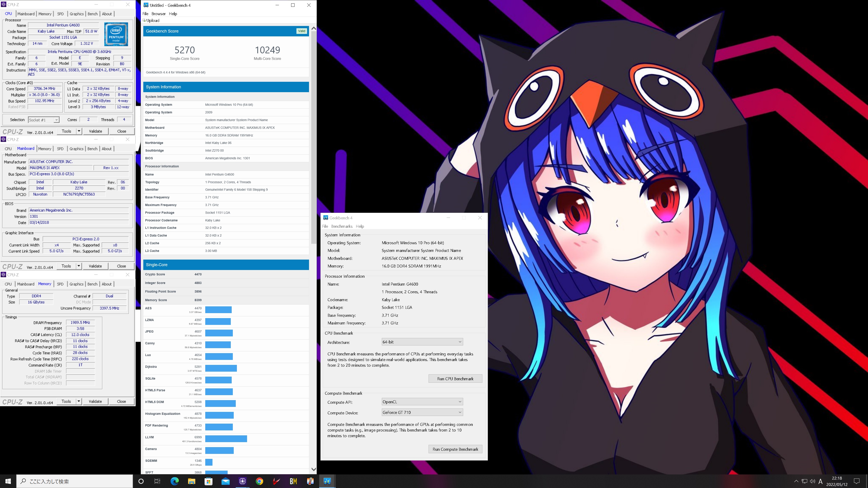
Task: Open the Mail app from the taskbar
Action: [x=225, y=481]
